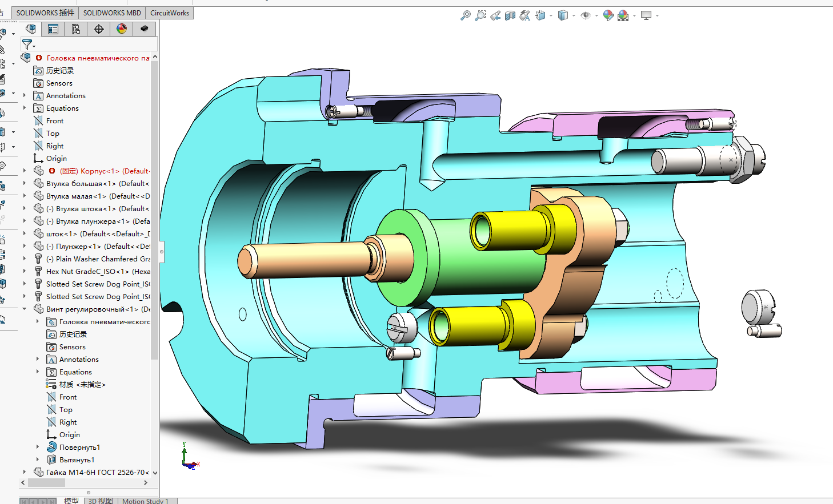Select the Повернуть1 feature in tree
The width and height of the screenshot is (833, 504).
pyautogui.click(x=79, y=447)
